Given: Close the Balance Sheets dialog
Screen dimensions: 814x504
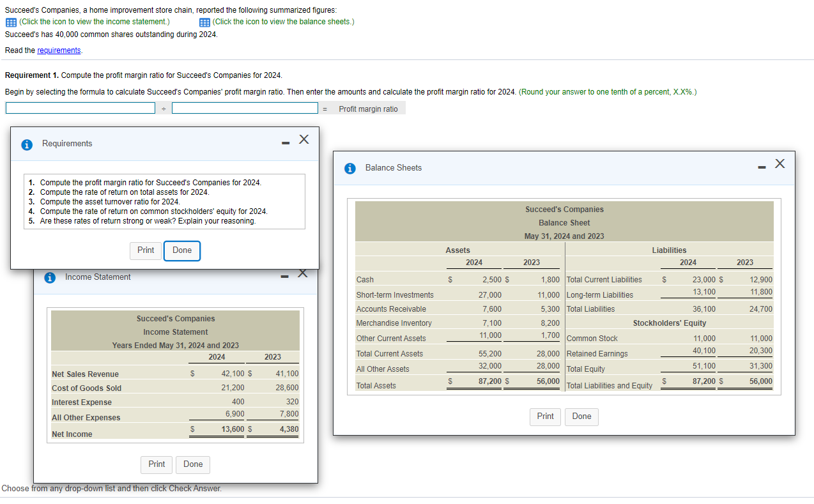Looking at the screenshot, I should (x=779, y=164).
